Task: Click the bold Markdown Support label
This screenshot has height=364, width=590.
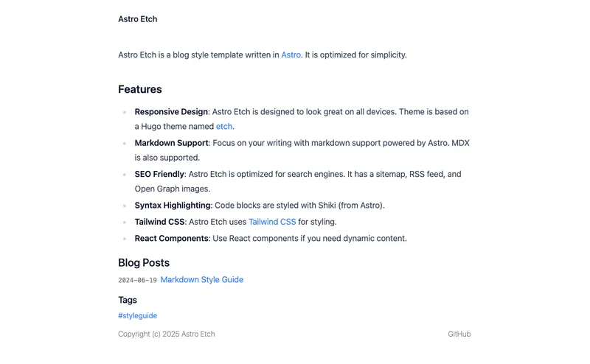Action: pos(171,143)
